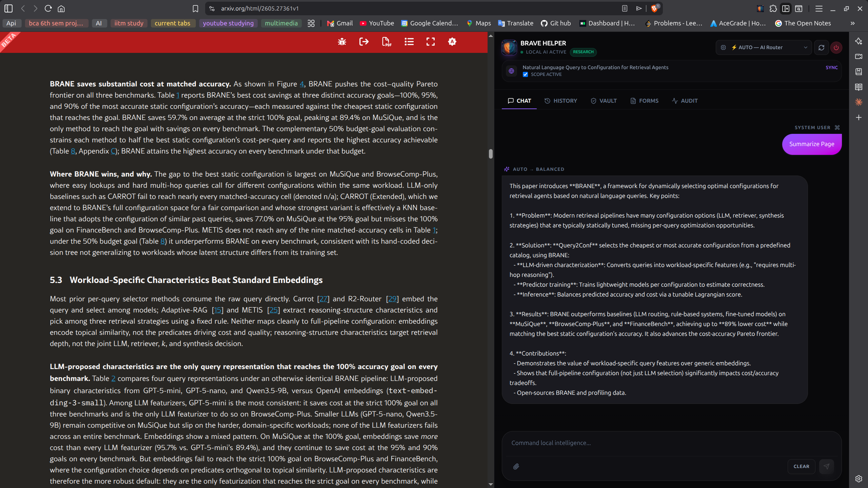868x488 pixels.
Task: Open the 'iitm study' bookmark folder
Action: [129, 23]
